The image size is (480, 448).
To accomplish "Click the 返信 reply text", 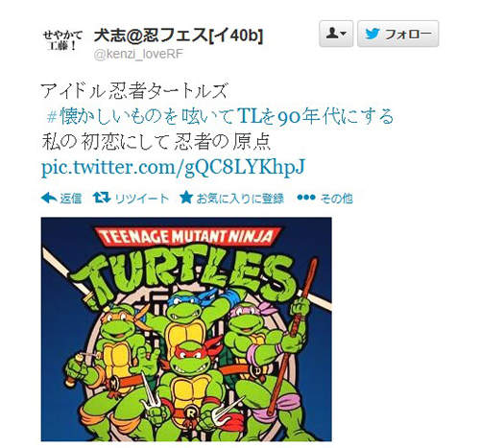I will coord(71,199).
